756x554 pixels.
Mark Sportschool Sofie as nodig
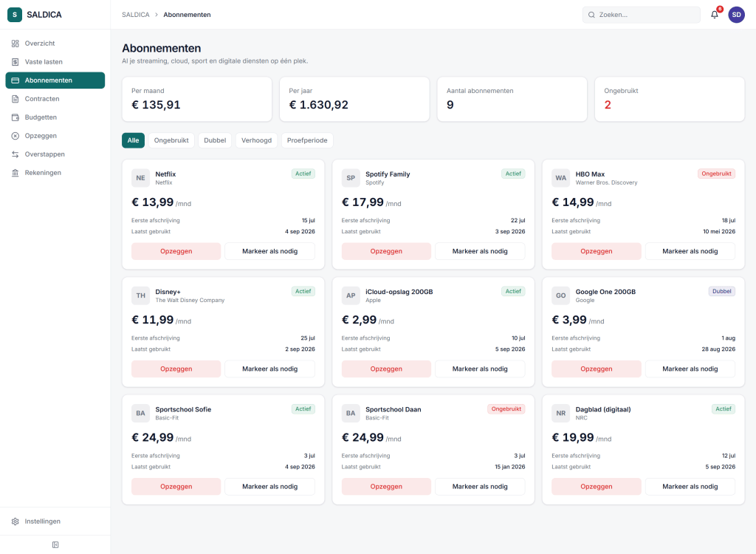(270, 487)
